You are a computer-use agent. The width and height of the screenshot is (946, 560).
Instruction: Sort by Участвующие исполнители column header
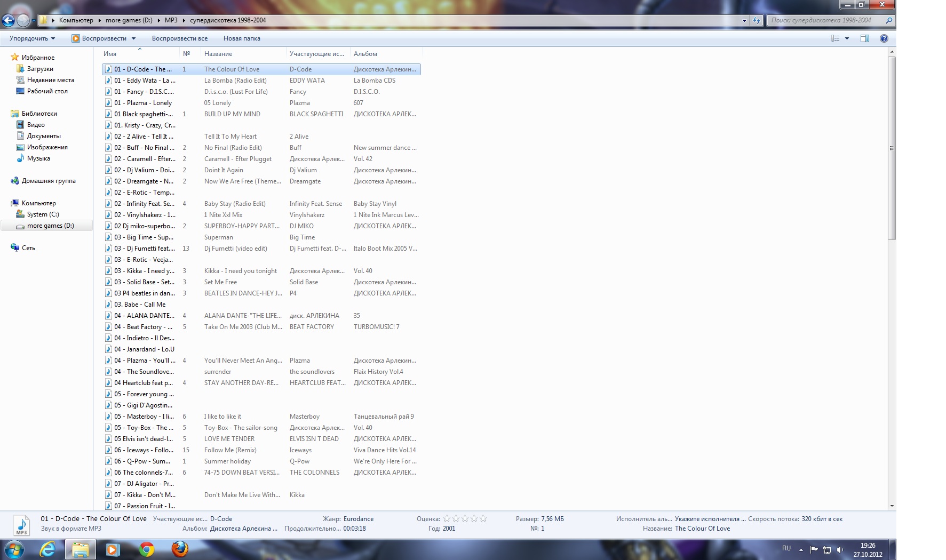[x=319, y=54]
